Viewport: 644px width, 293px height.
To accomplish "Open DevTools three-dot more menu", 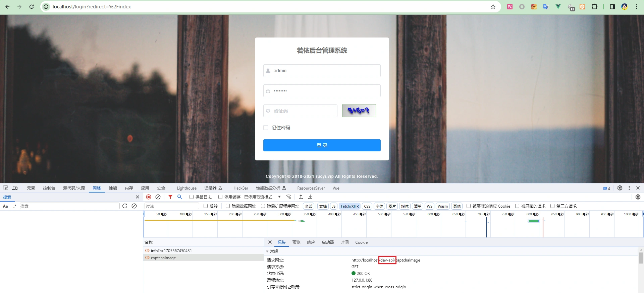I will click(629, 188).
